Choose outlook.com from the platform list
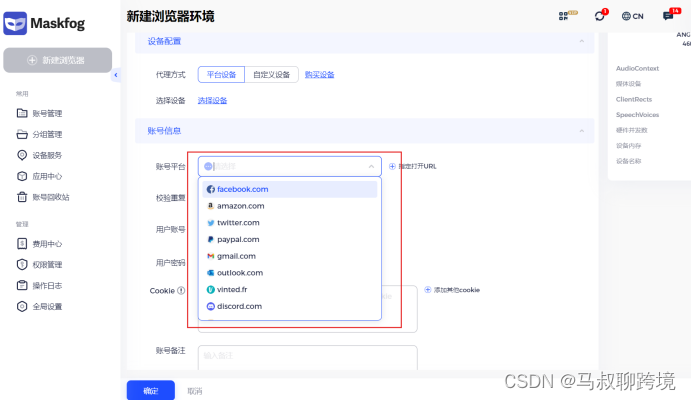 (290, 273)
